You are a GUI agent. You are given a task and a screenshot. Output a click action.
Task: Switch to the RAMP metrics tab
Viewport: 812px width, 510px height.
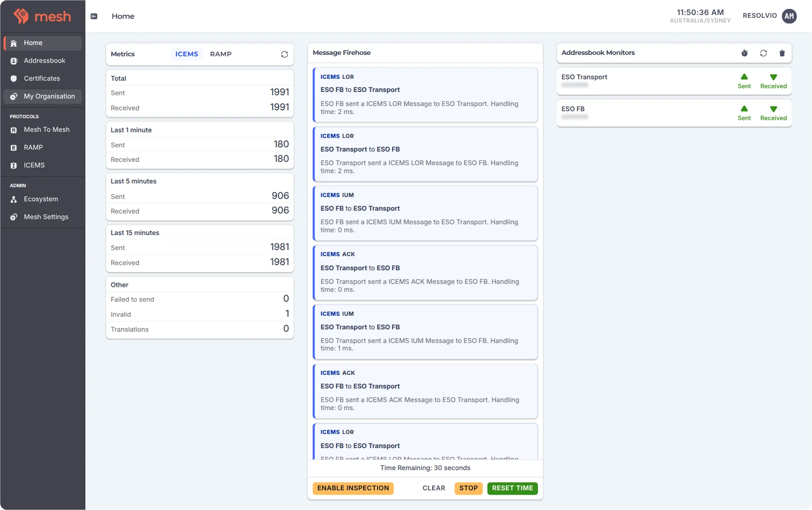(x=221, y=54)
